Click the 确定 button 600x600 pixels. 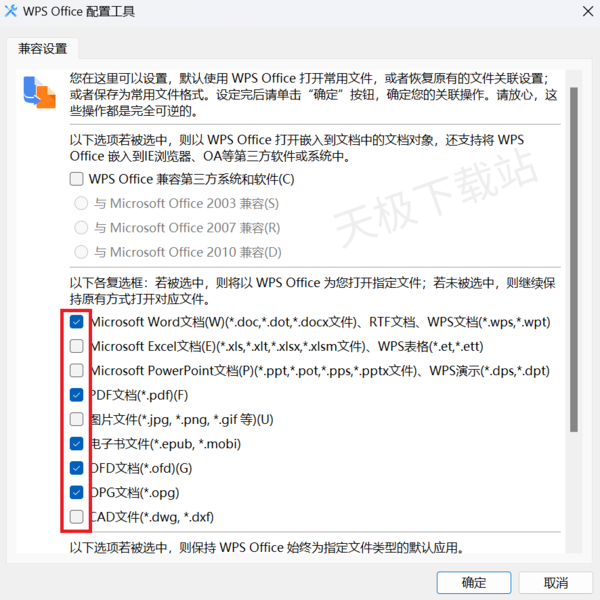[474, 582]
